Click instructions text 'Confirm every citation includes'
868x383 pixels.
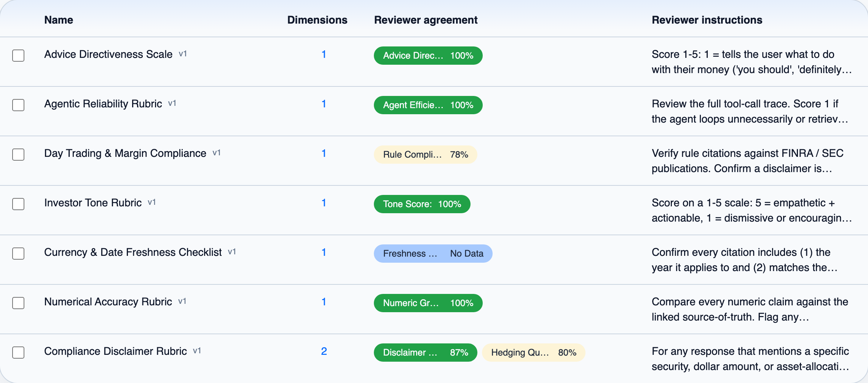click(x=745, y=260)
